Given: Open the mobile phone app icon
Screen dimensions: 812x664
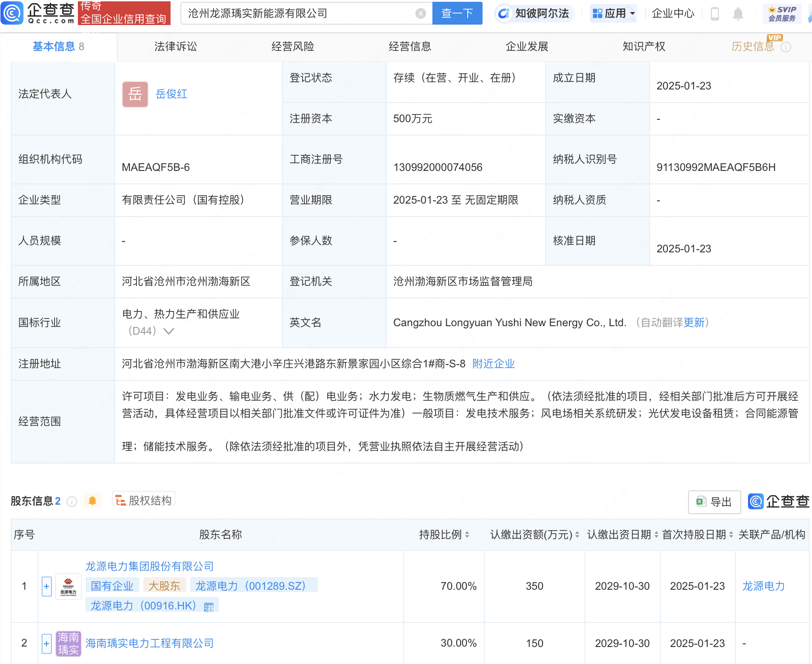Looking at the screenshot, I should (x=715, y=14).
